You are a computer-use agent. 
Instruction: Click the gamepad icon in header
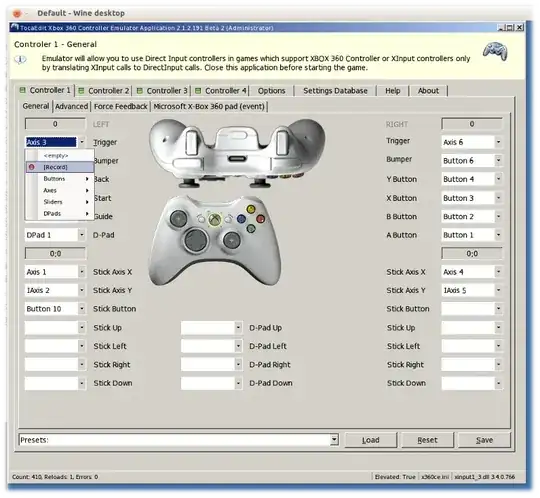495,52
